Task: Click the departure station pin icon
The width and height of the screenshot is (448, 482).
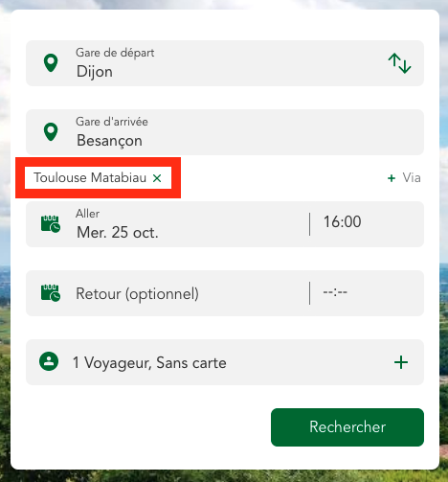Action: click(x=51, y=63)
